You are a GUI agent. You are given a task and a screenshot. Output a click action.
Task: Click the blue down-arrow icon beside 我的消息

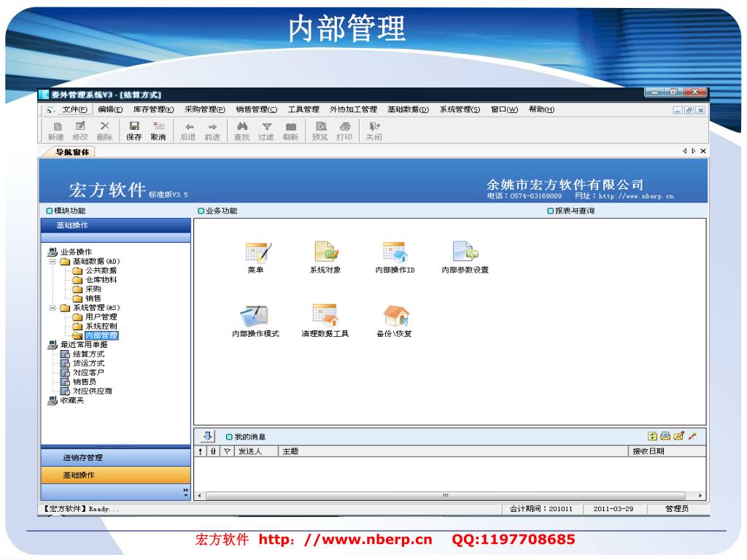tap(208, 436)
